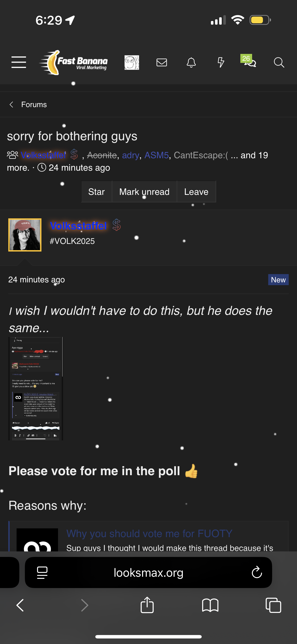The image size is (297, 644).
Task: Open the inbox envelope icon
Action: click(161, 62)
